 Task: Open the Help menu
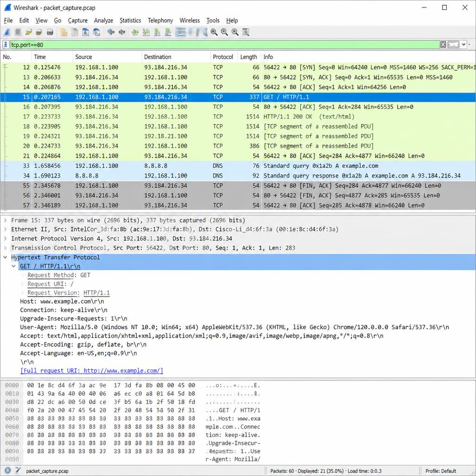(232, 20)
